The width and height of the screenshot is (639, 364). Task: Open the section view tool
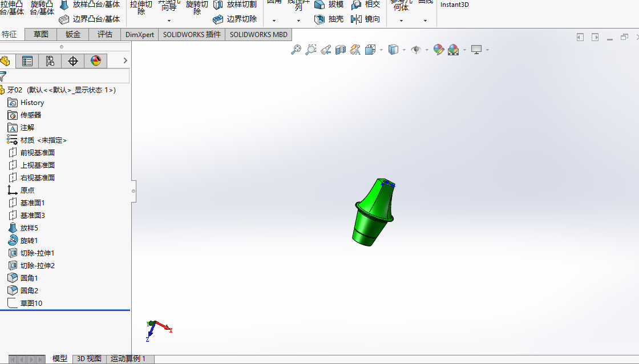click(x=340, y=50)
